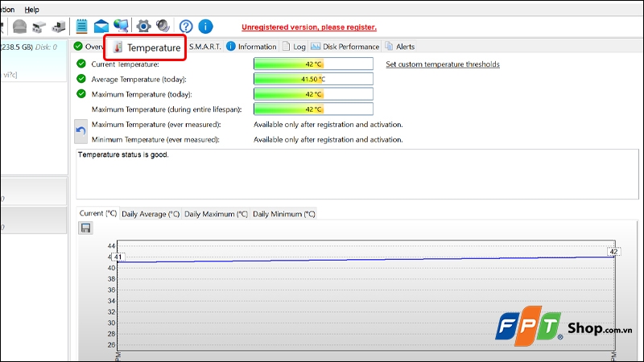Click the gray hard disk toolbar icon
Screen dimensions: 644x362
19,27
